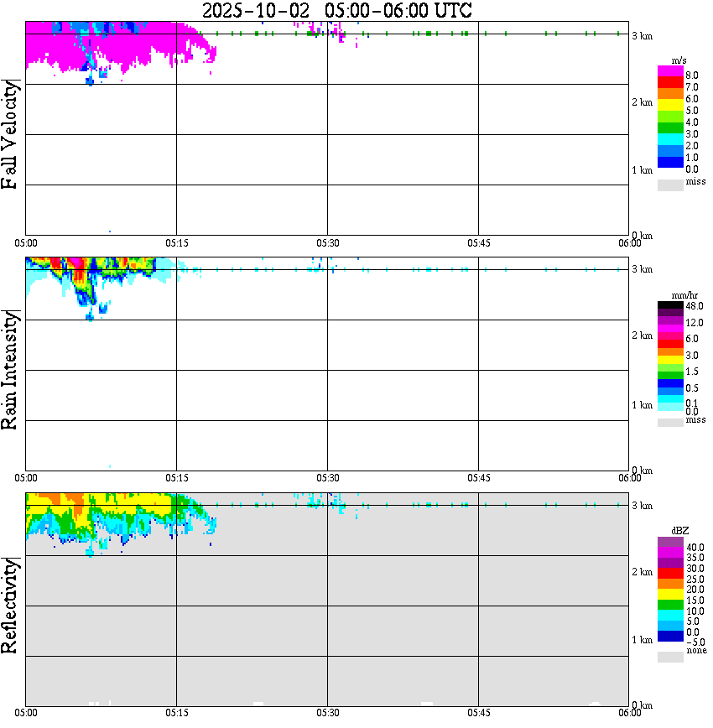
Task: Click the Fall Velocity axis label
Action: click(x=9, y=134)
